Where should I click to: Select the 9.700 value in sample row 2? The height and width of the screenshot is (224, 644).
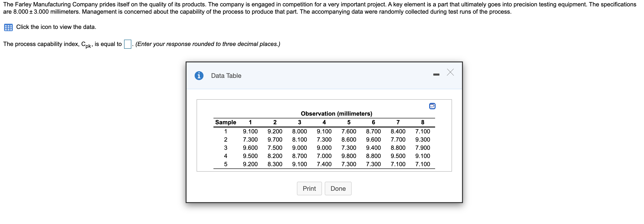[x=275, y=140]
